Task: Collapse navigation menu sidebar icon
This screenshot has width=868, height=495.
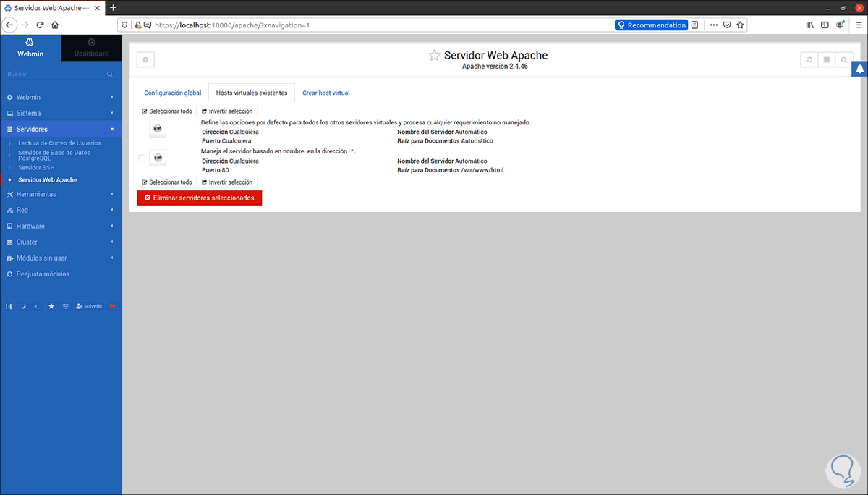Action: click(x=9, y=306)
